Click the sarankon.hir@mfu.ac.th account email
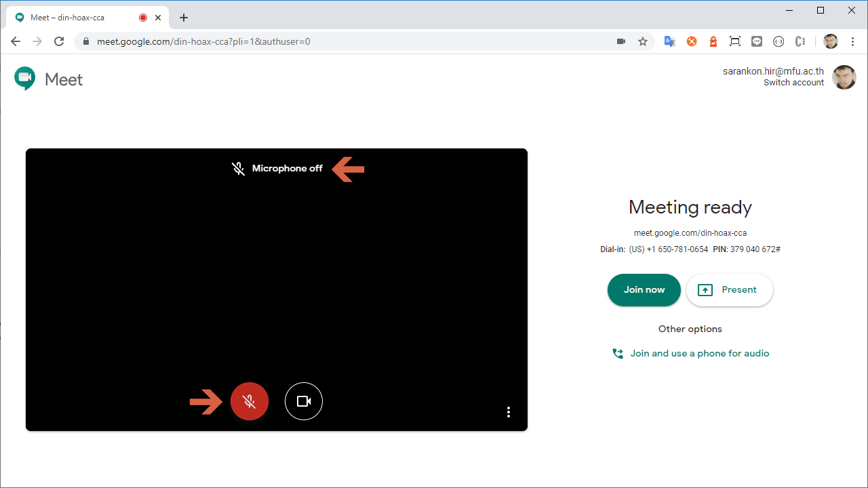The width and height of the screenshot is (868, 488). pos(773,71)
